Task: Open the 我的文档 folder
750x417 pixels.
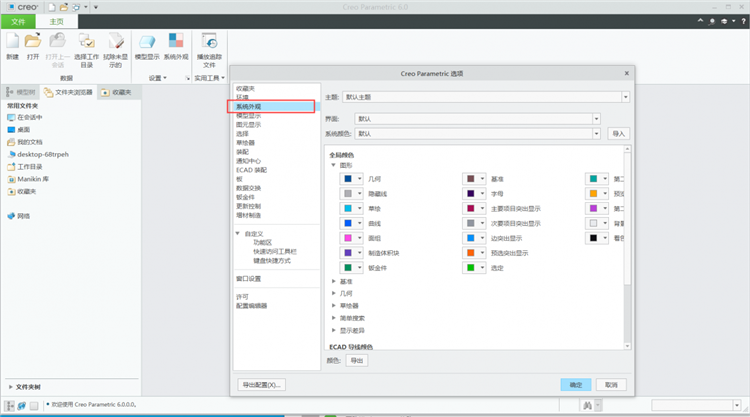Action: [x=25, y=142]
